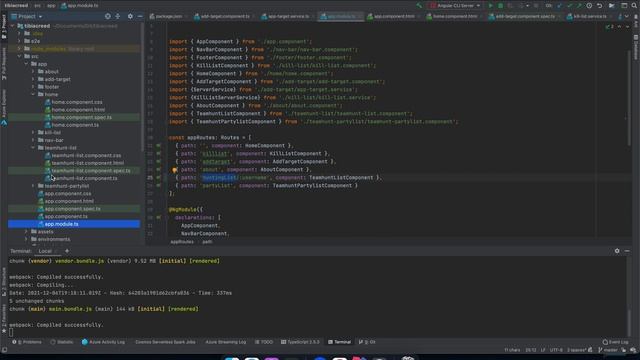Screen dimensions: 640x360
Task: Click the appRoutes breadcrumb below the editor
Action: point(182,242)
